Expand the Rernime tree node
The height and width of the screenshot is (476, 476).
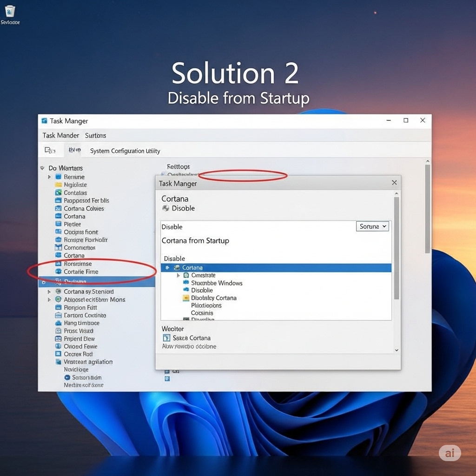49,177
